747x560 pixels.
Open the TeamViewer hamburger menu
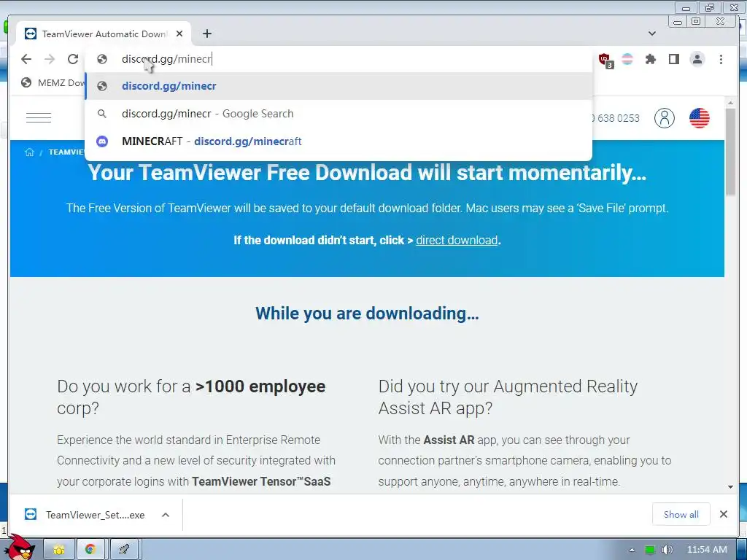[x=39, y=117]
